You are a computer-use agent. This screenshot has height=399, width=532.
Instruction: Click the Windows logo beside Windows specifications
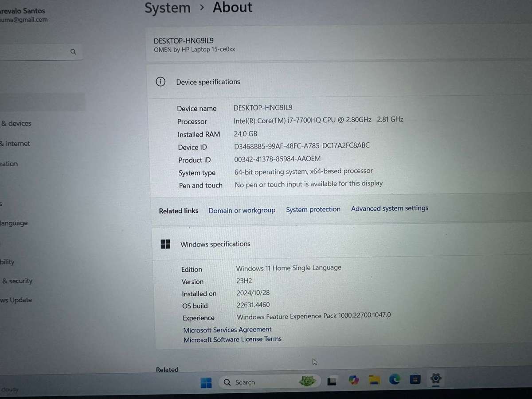pos(165,244)
